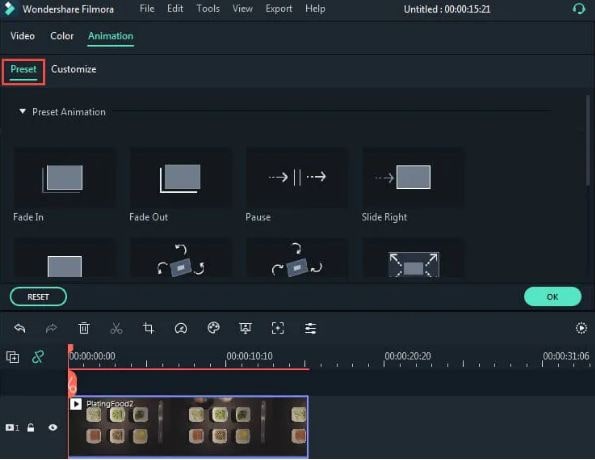Image resolution: width=595 pixels, height=460 pixels.
Task: Toggle the track 1 lock icon
Action: tap(31, 428)
